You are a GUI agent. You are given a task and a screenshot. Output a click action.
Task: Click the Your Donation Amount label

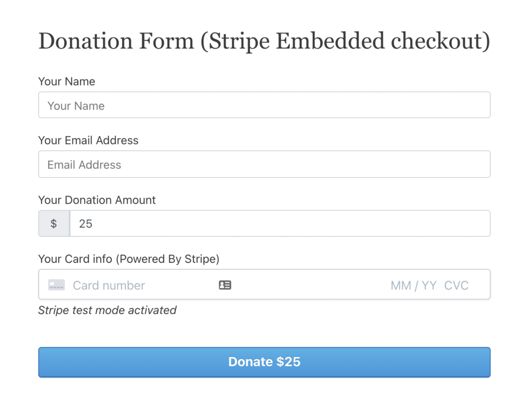pos(97,200)
